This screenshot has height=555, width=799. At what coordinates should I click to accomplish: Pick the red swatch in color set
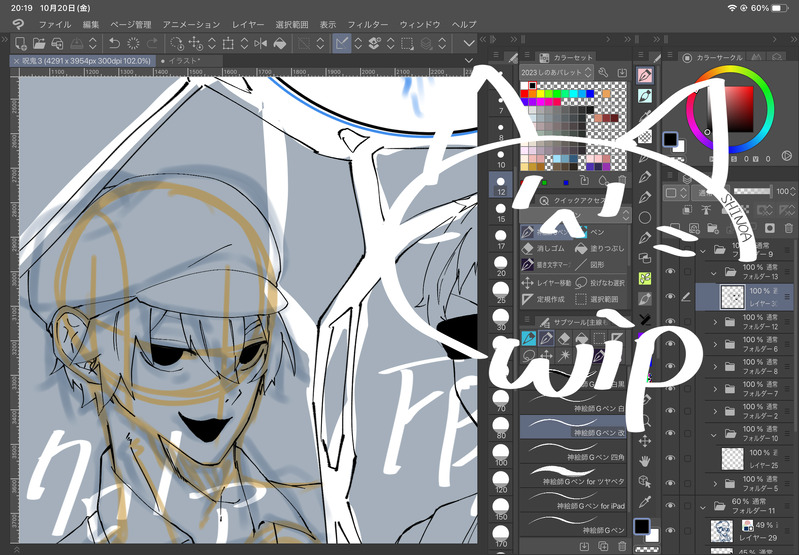click(x=524, y=94)
